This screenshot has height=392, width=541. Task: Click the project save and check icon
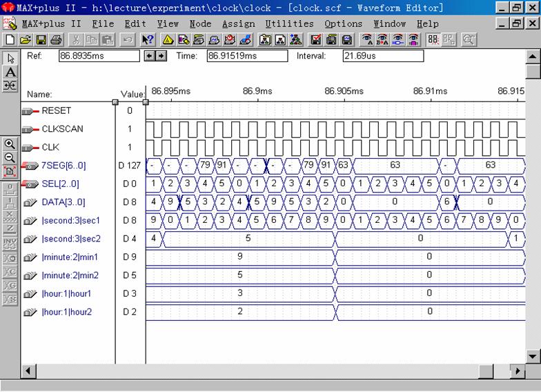(x=316, y=40)
